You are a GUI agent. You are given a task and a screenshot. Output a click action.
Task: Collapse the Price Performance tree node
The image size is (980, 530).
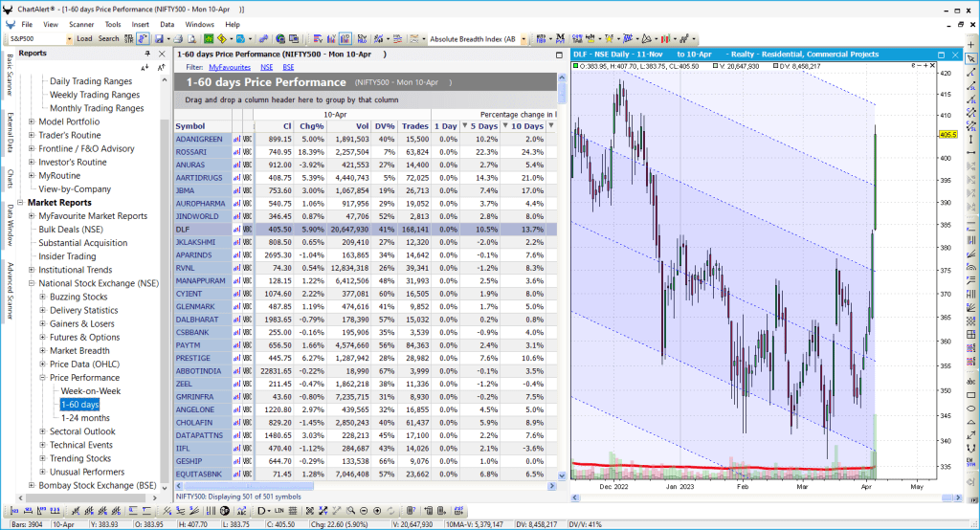point(44,378)
